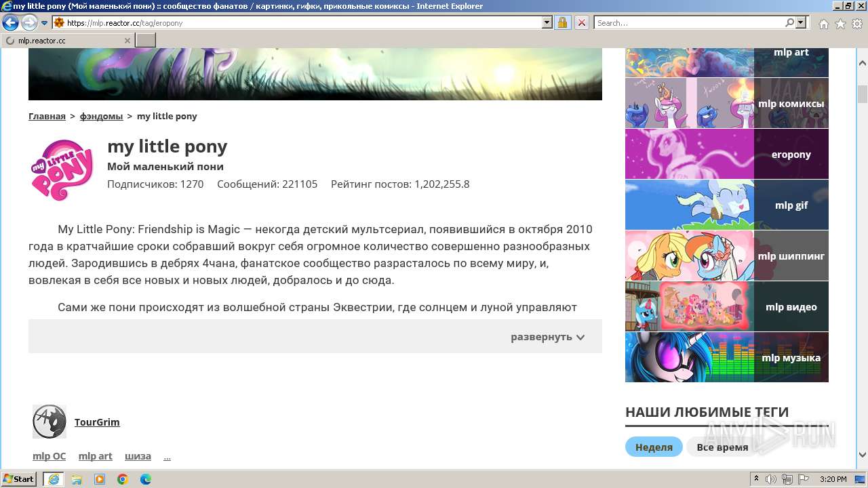
Task: Open the eropony sidebar banner
Action: (726, 154)
